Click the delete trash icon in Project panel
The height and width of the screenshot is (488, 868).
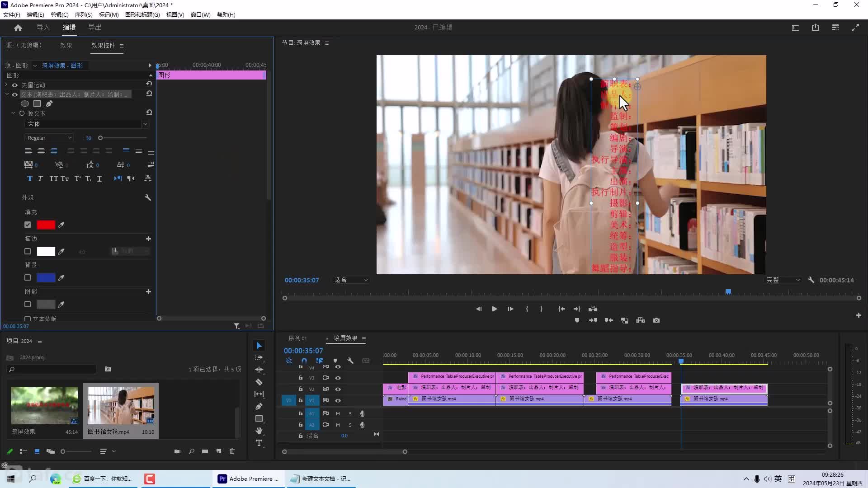pyautogui.click(x=232, y=451)
